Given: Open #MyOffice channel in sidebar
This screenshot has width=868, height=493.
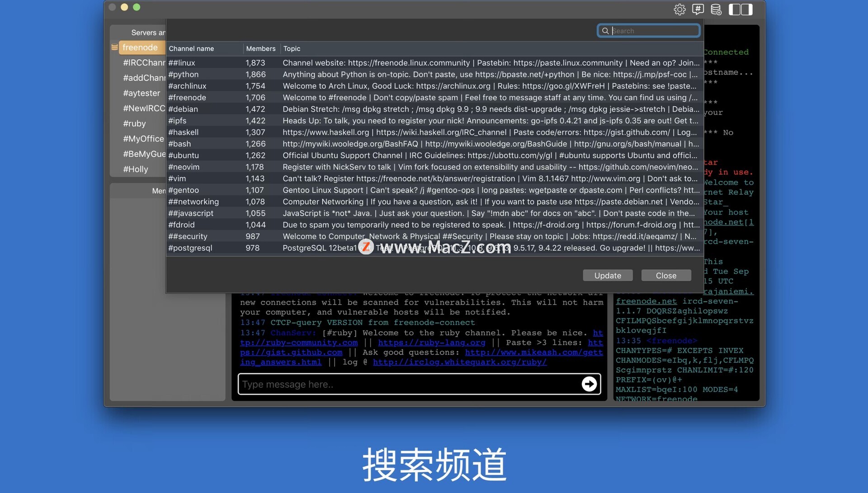Looking at the screenshot, I should [x=143, y=139].
